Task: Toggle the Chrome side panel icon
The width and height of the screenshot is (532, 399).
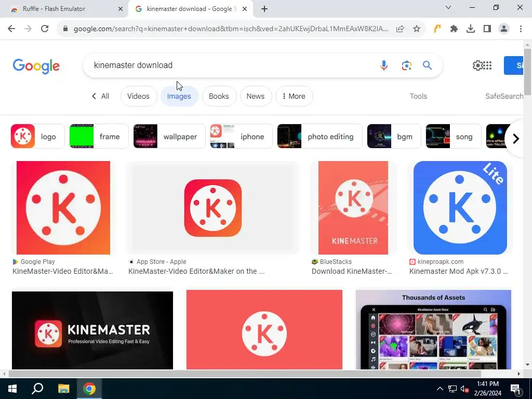Action: 487,29
